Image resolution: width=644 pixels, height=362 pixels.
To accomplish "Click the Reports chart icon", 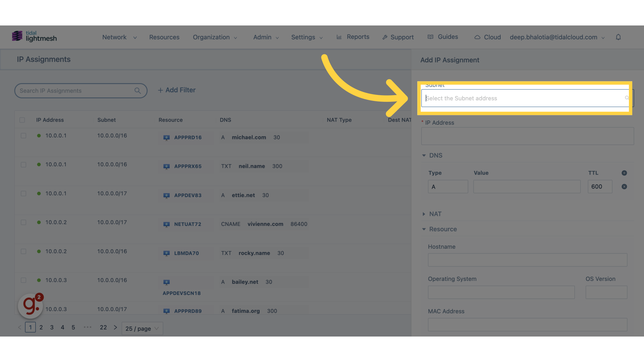I will 339,37.
